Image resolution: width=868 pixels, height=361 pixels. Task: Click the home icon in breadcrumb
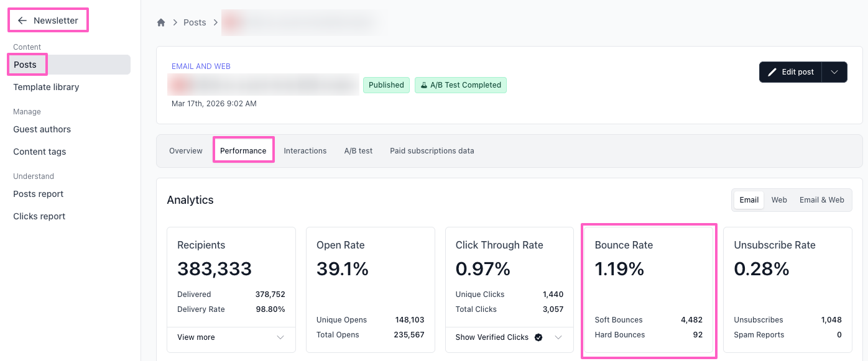(161, 22)
